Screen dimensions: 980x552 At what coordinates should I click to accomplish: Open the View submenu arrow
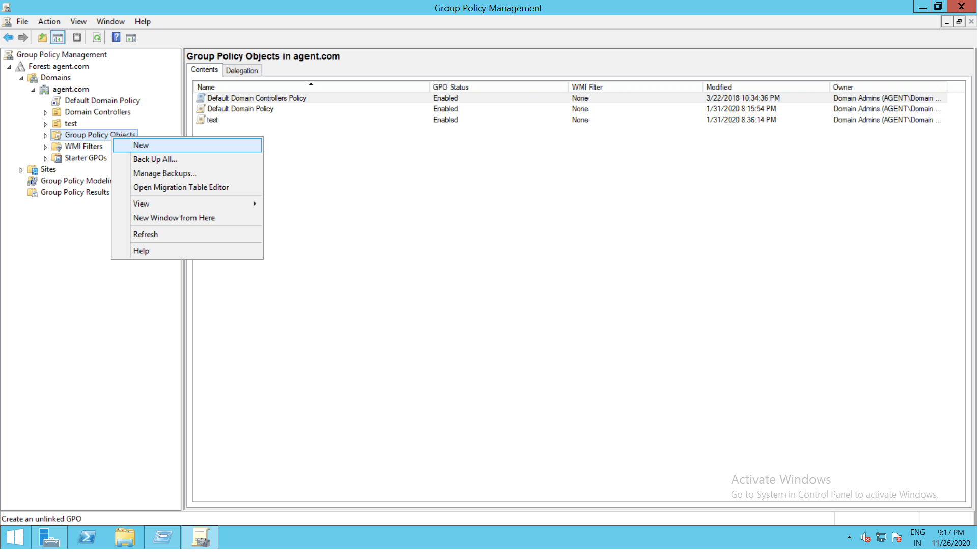[255, 205]
